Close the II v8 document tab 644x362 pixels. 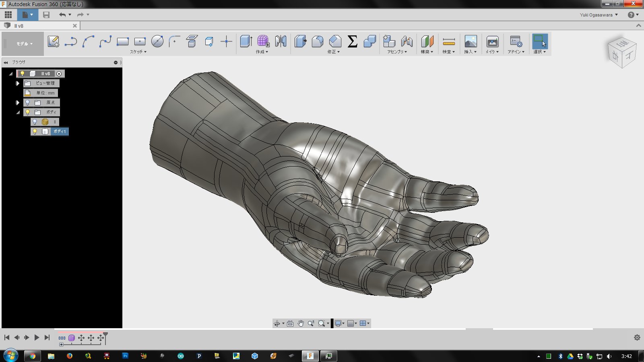(x=75, y=26)
